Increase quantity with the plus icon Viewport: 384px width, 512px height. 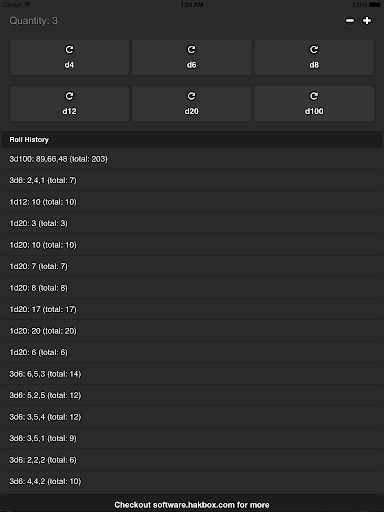pos(367,21)
